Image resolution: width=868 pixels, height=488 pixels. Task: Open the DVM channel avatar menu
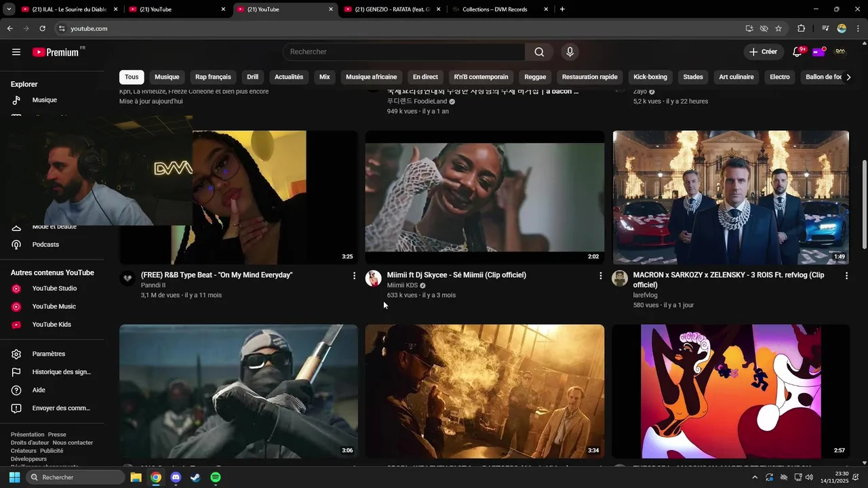click(840, 52)
